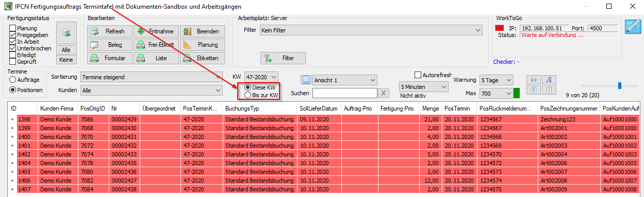This screenshot has height=197, width=644.
Task: Click the Filter button
Action: tap(283, 58)
